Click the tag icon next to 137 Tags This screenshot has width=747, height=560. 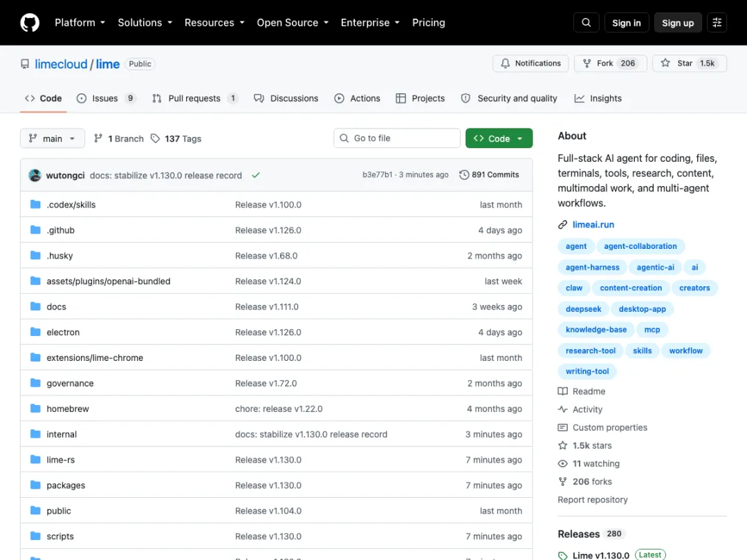tap(156, 138)
